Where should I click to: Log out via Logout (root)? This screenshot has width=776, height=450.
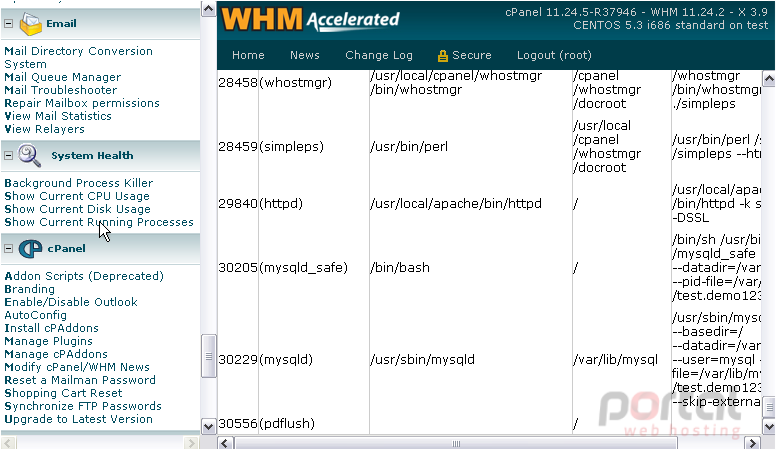click(x=554, y=55)
